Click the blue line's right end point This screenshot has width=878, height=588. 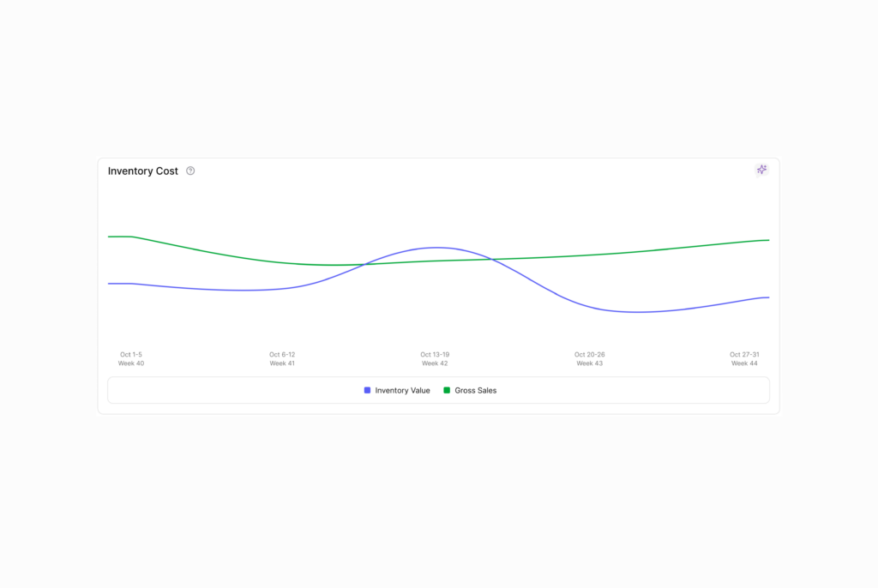pos(768,297)
